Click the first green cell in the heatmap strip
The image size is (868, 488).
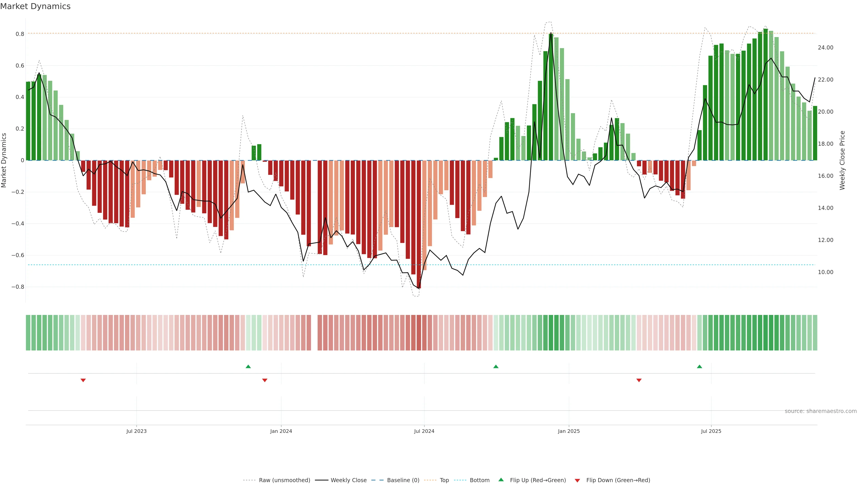coord(28,332)
